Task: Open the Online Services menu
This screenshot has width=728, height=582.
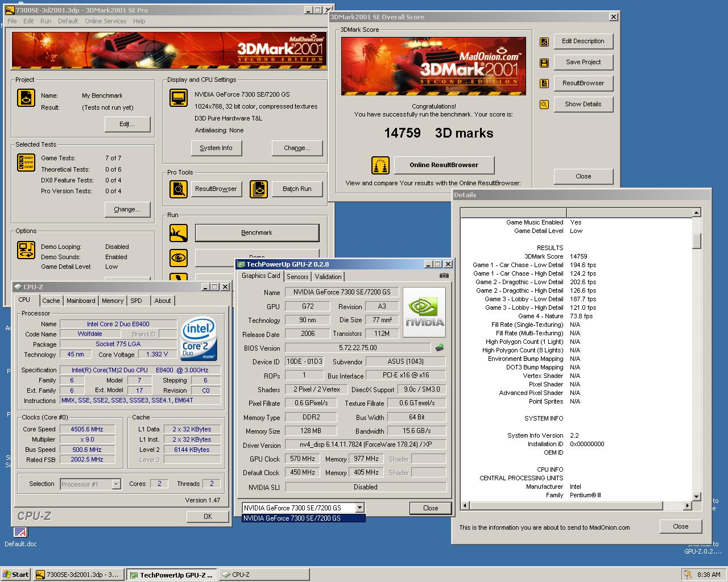Action: 106,21
